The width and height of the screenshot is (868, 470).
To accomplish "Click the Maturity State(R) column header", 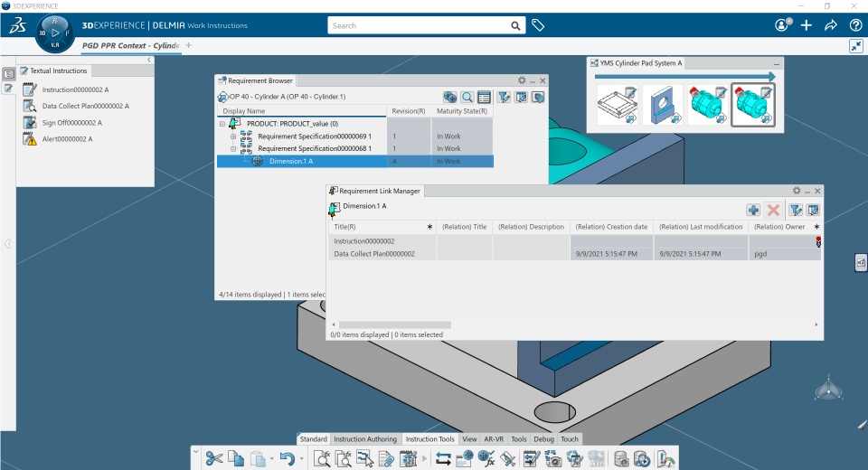I will [x=462, y=110].
